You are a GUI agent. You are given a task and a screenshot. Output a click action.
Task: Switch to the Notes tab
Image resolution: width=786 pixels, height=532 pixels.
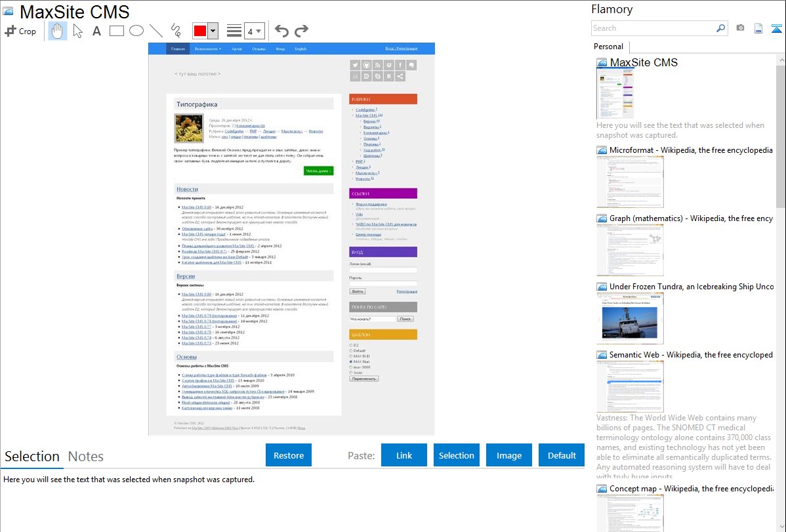tap(86, 457)
